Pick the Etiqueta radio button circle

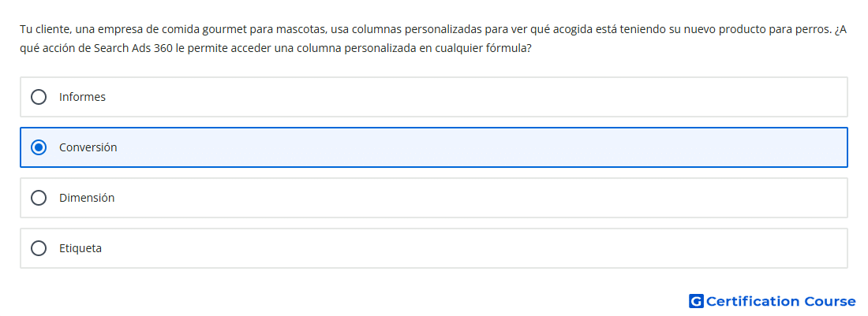39,248
